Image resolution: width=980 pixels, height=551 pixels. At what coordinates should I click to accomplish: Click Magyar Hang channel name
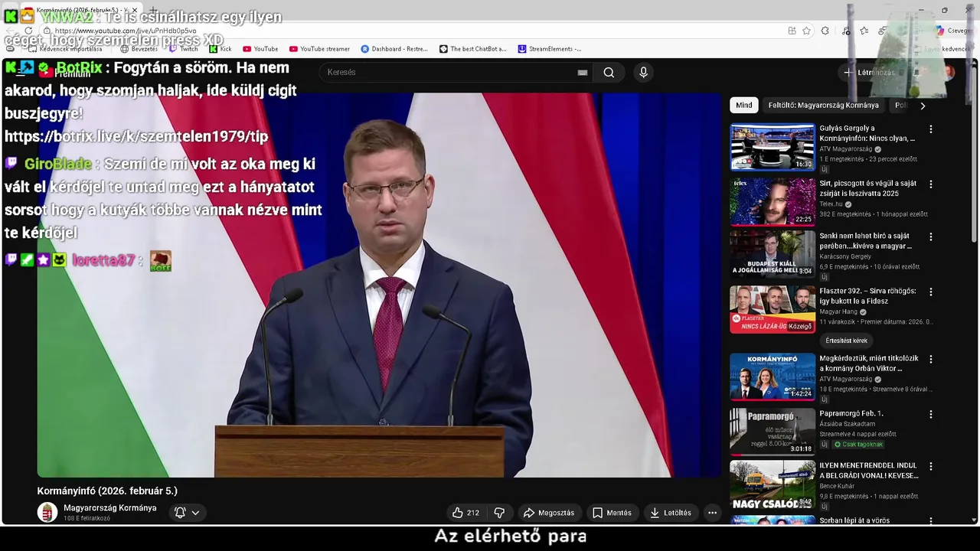coord(838,312)
